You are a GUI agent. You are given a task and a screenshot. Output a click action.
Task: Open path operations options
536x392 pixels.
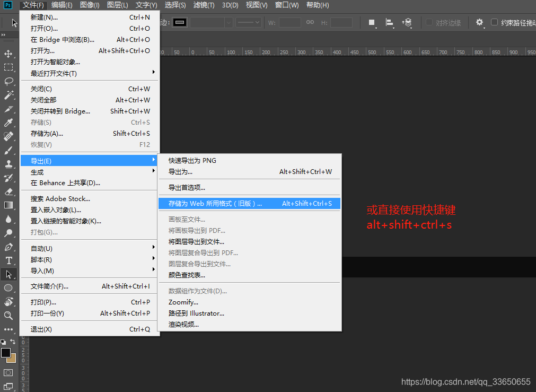[x=372, y=23]
